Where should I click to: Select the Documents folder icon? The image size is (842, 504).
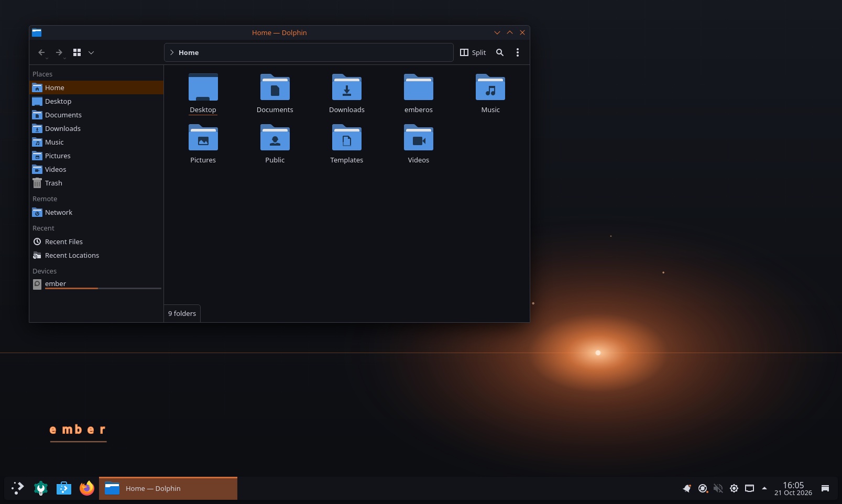click(x=275, y=87)
